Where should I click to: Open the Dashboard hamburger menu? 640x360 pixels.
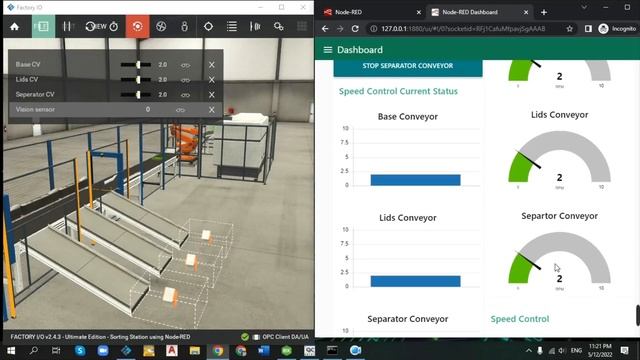click(327, 50)
